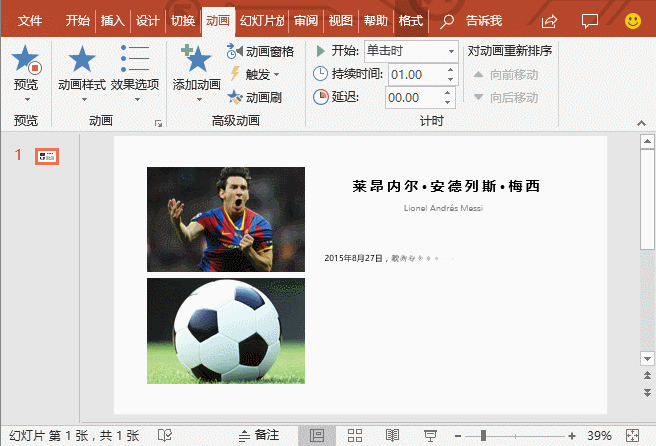Switch to Normal view in status bar
This screenshot has height=446, width=656.
tap(317, 435)
